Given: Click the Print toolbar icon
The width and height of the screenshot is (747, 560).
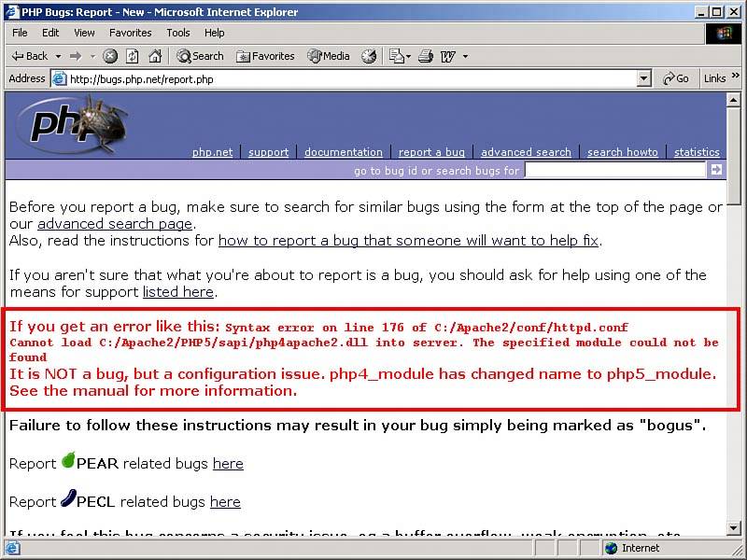Looking at the screenshot, I should [426, 56].
